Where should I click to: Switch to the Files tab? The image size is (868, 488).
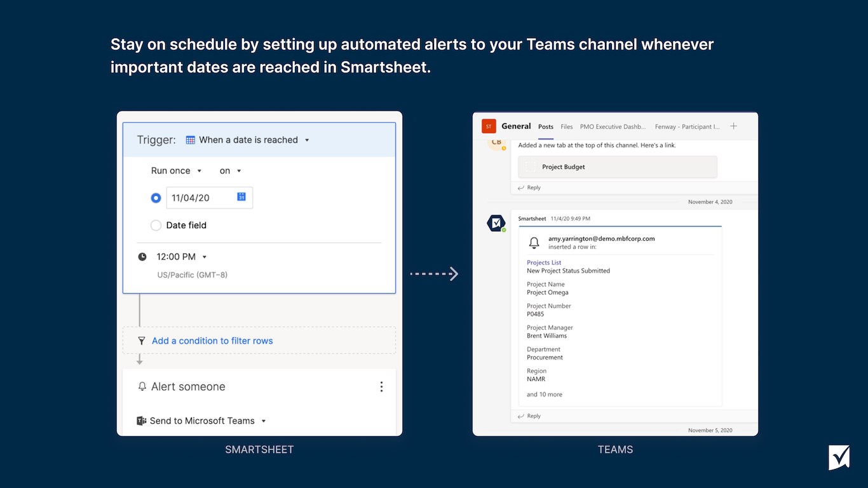point(567,126)
